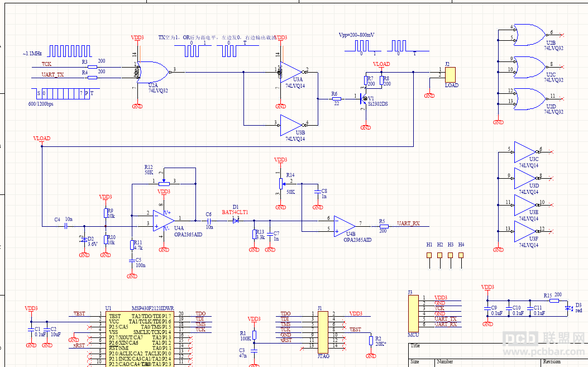Click resistor R5 200 ohm symbol
Image resolution: width=588 pixels, height=367 pixels.
383,226
